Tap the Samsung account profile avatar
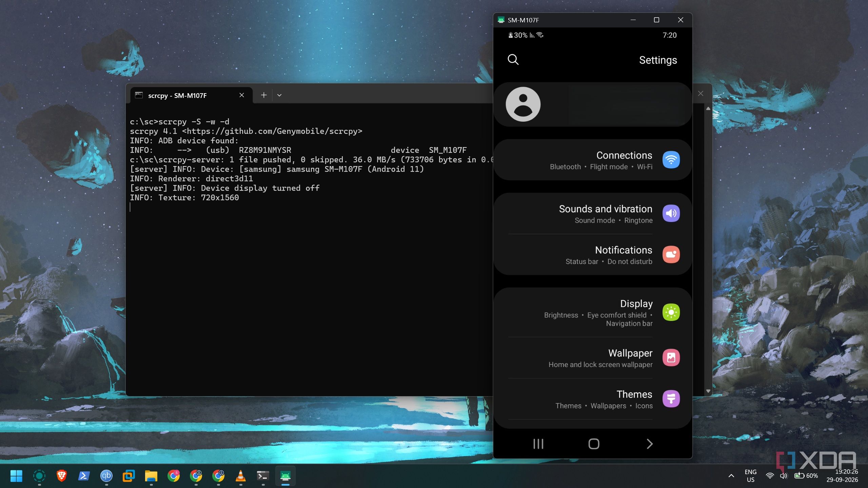868x488 pixels. pyautogui.click(x=523, y=104)
